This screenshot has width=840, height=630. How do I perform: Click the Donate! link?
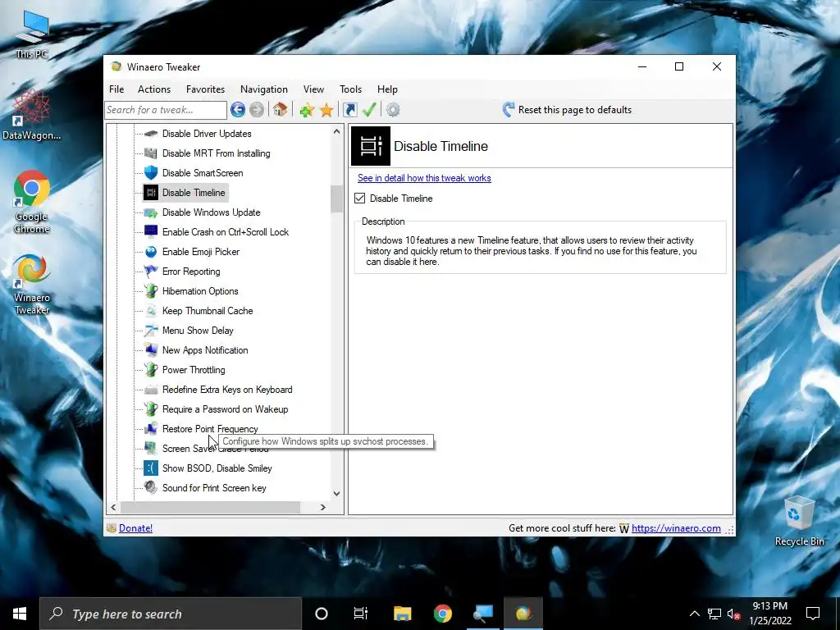pyautogui.click(x=135, y=528)
